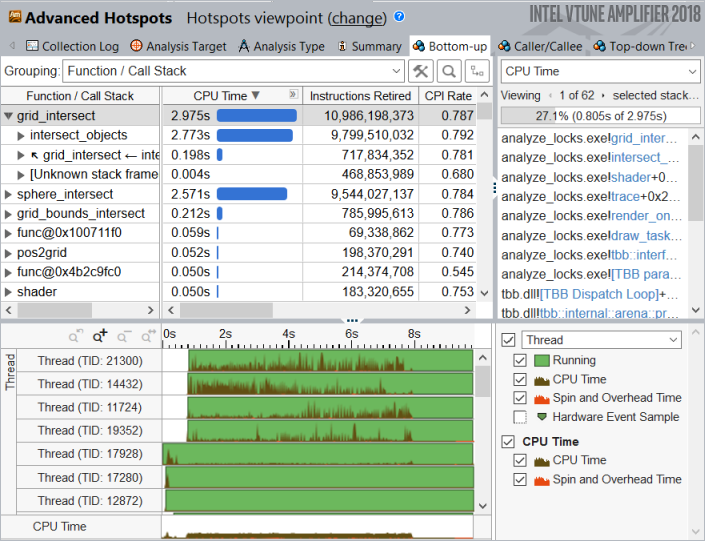Collapse the grid_intersect row

coord(8,116)
